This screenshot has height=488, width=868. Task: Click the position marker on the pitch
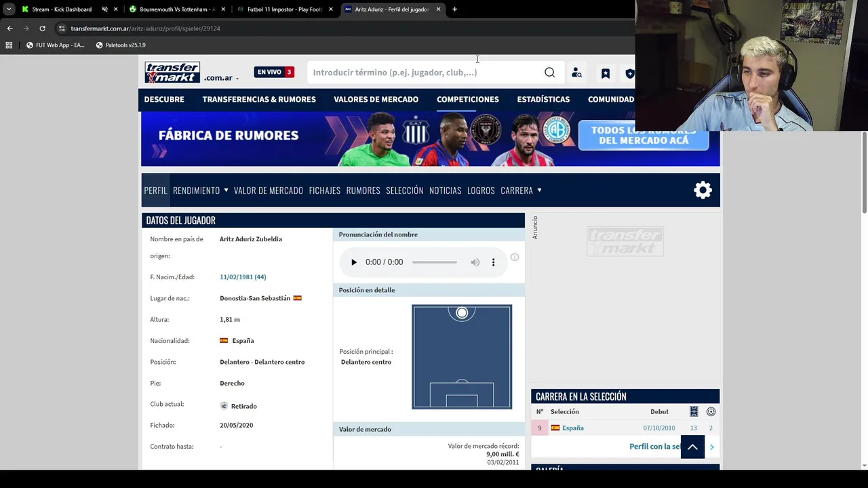pos(462,312)
